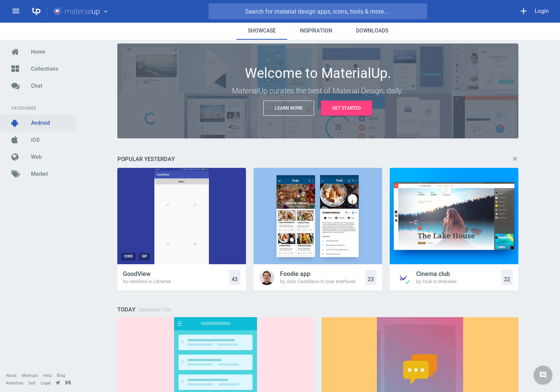Image resolution: width=560 pixels, height=392 pixels.
Task: Click the Apple iOS icon
Action: (x=15, y=140)
